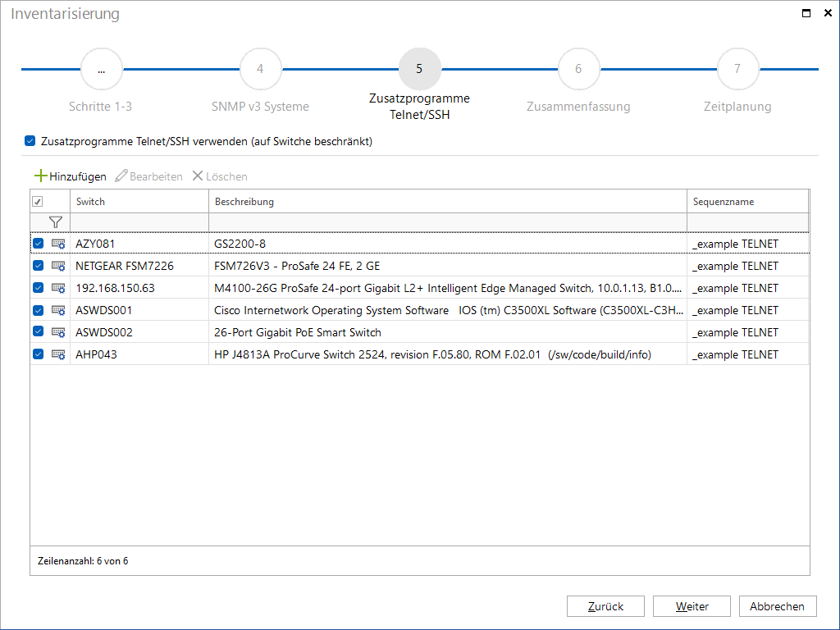
Task: Click the Abbrechen button
Action: pos(778,606)
